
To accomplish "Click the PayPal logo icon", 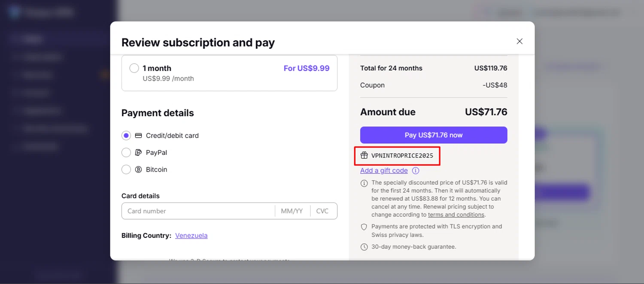I will coord(138,153).
